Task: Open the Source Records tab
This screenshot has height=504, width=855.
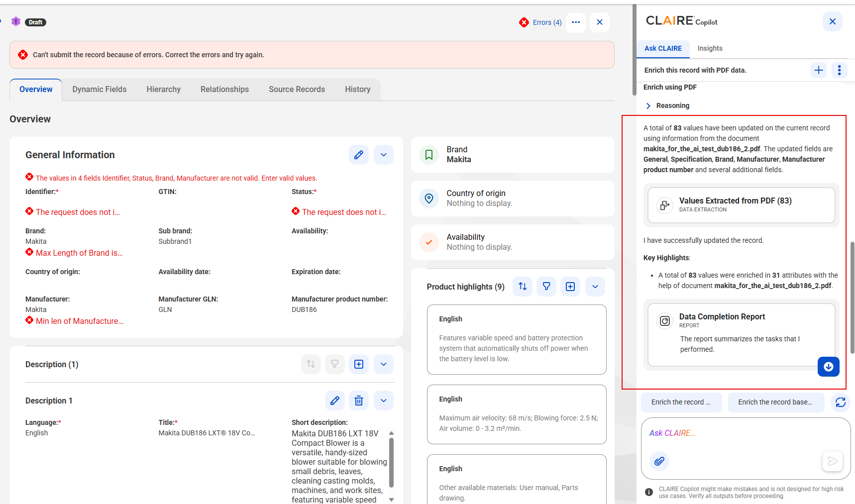Action: point(297,90)
